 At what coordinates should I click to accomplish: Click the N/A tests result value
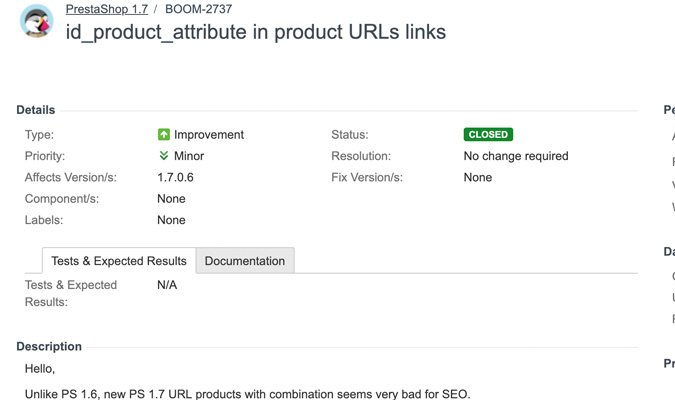click(167, 285)
